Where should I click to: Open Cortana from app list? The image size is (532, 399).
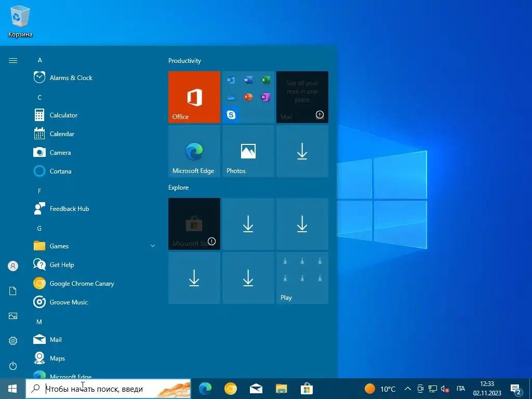[x=95, y=171]
